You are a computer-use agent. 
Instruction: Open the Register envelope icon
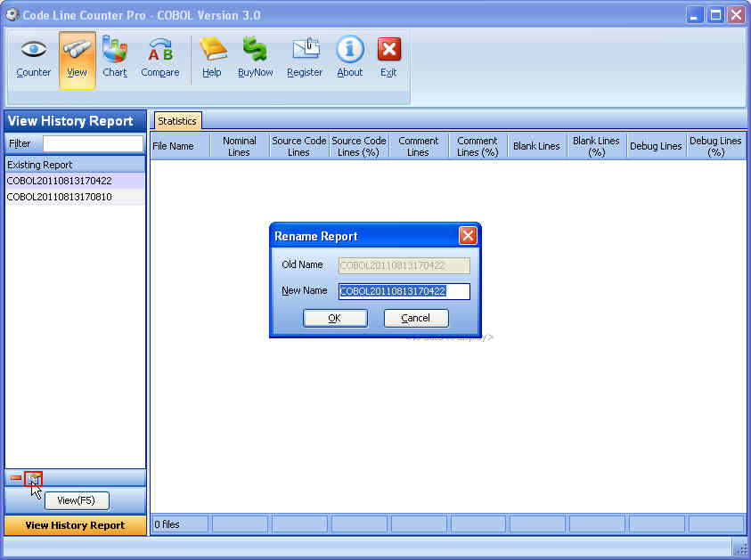[x=305, y=56]
